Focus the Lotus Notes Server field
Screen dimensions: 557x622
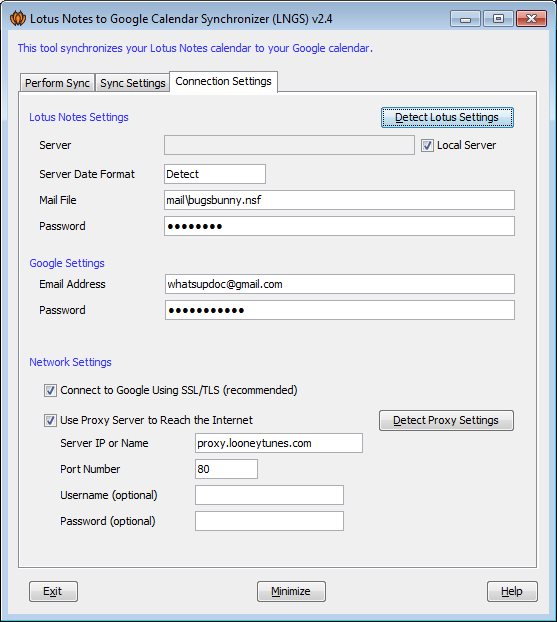click(x=289, y=145)
